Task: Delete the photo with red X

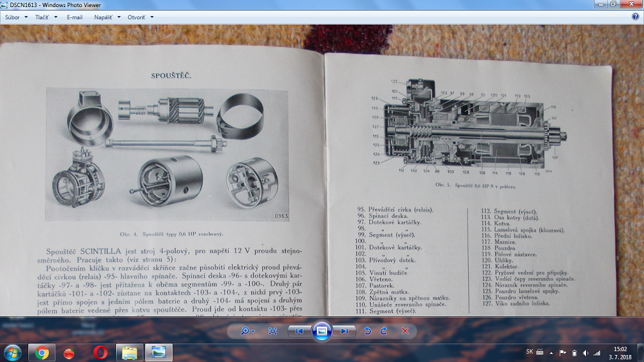Action: 405,331
